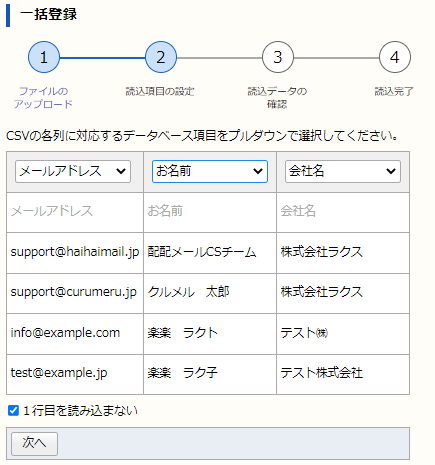
Task: Click the テスト株式会社 company cell
Action: coord(343,374)
